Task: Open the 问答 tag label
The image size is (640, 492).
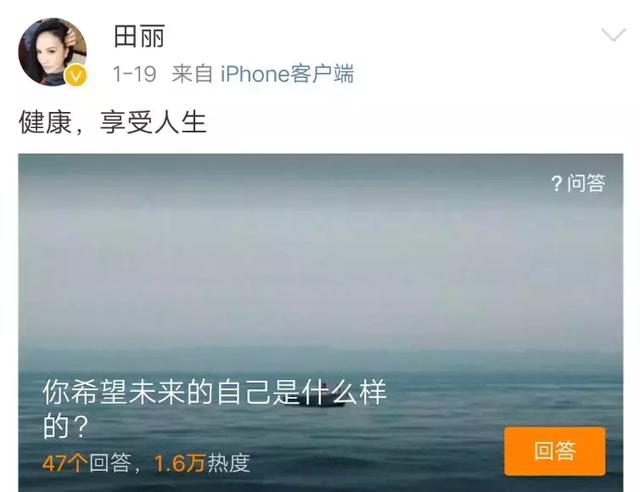Action: click(x=586, y=183)
